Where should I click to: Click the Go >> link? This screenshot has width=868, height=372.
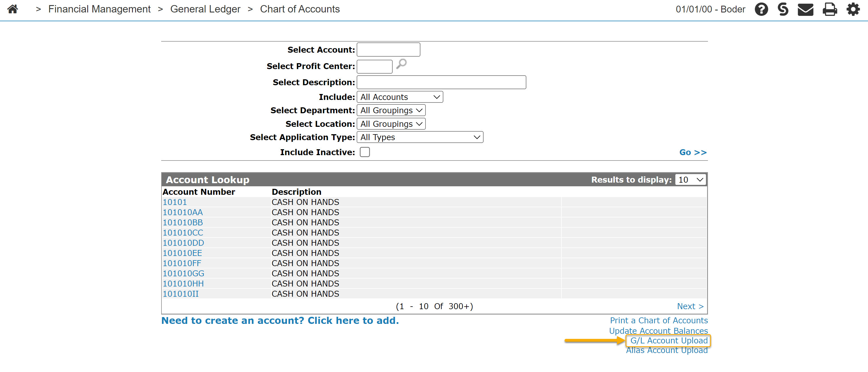tap(693, 152)
